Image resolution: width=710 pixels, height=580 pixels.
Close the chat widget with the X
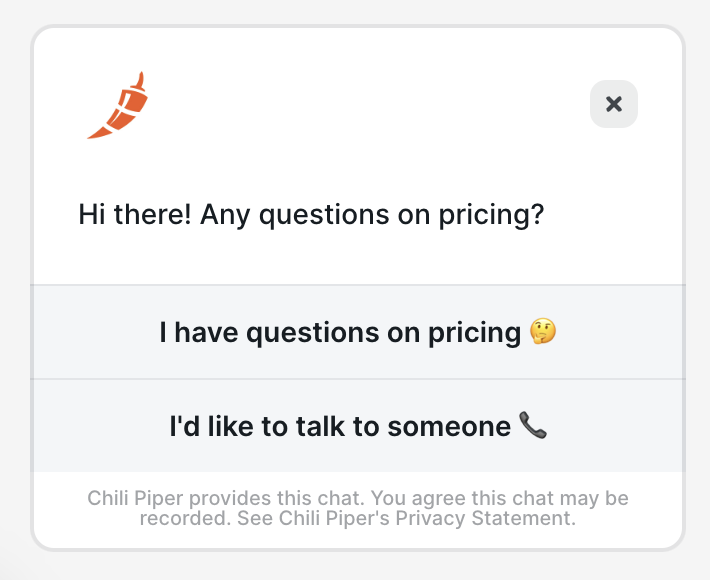(614, 104)
